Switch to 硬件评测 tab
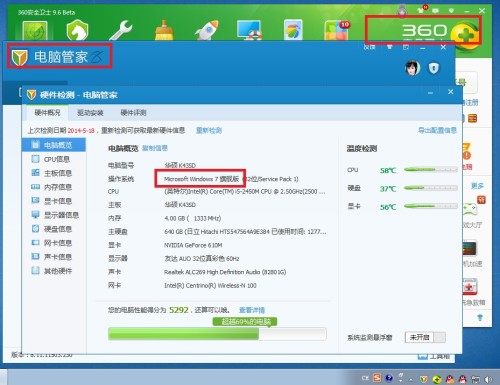500x385 pixels. (x=133, y=113)
